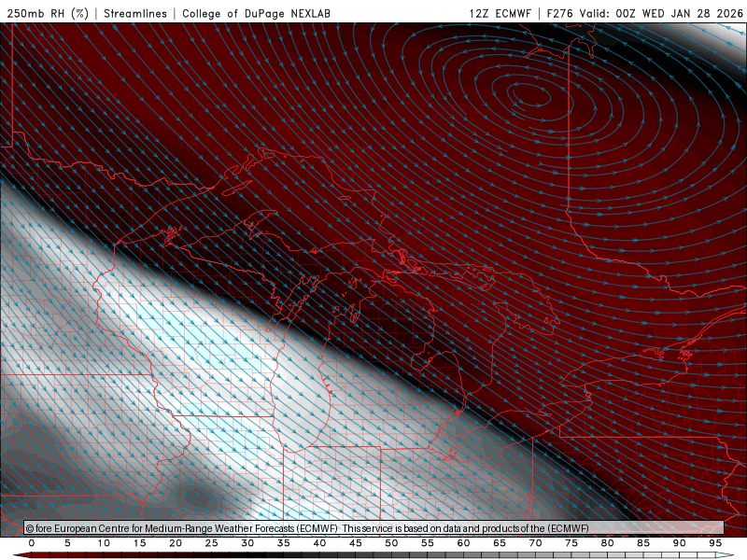
Task: Select the "Streamlines" header label
Action: point(135,13)
